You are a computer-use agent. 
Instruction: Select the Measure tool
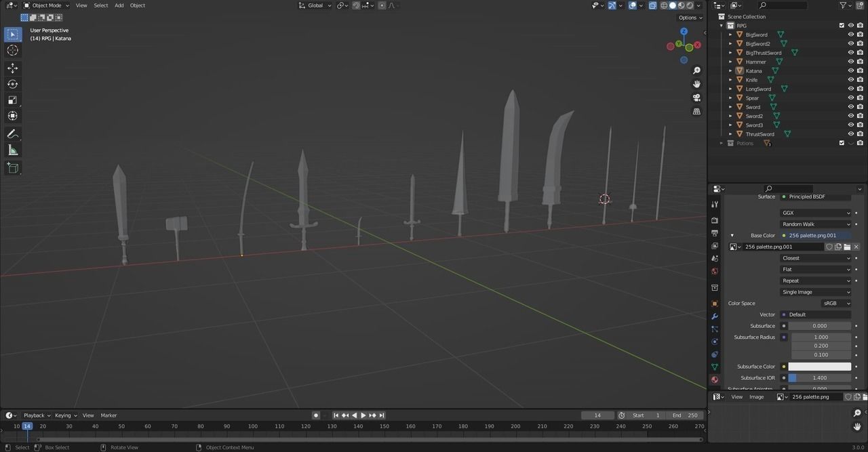pyautogui.click(x=12, y=150)
